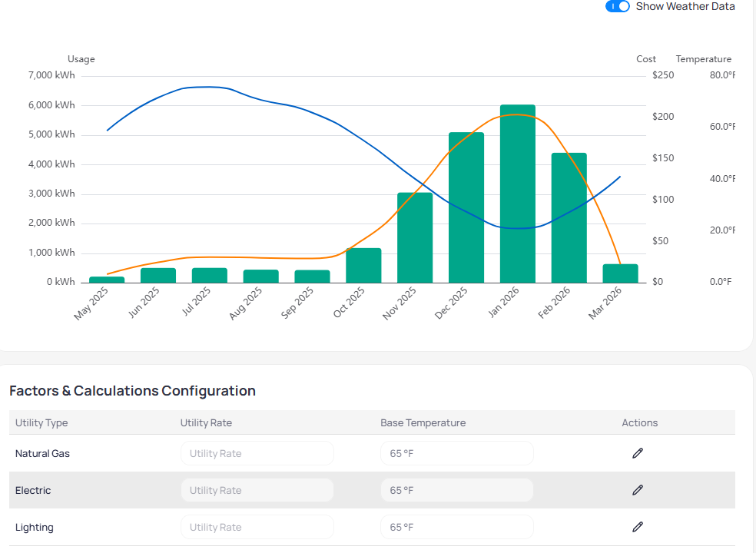Click the 'Base Temperature' column header

pos(423,423)
